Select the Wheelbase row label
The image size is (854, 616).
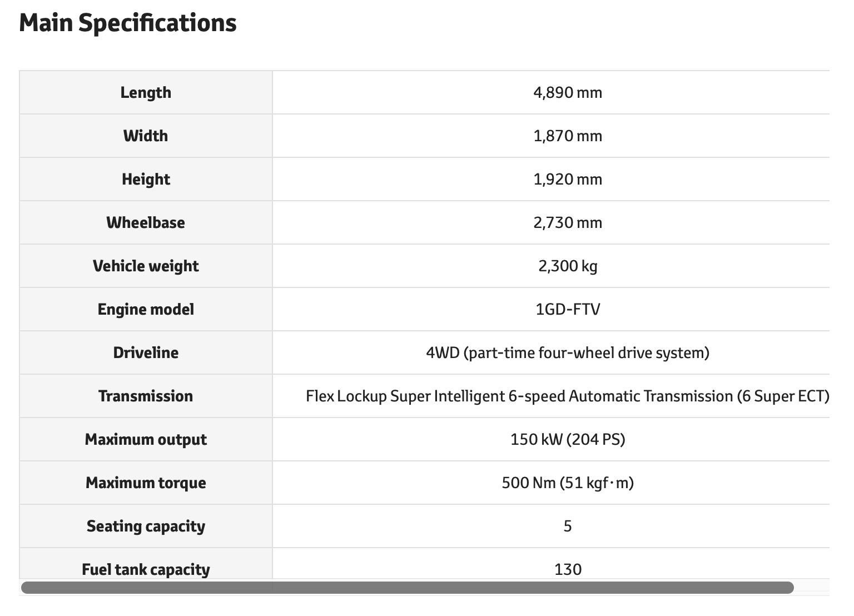click(146, 222)
